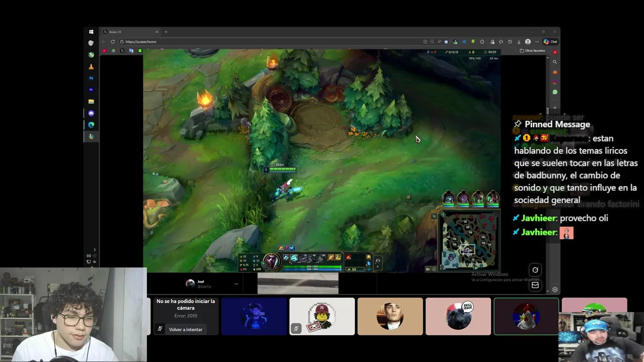644x362 pixels.
Task: Show hidden system tray icons chevron
Action: coord(95,250)
